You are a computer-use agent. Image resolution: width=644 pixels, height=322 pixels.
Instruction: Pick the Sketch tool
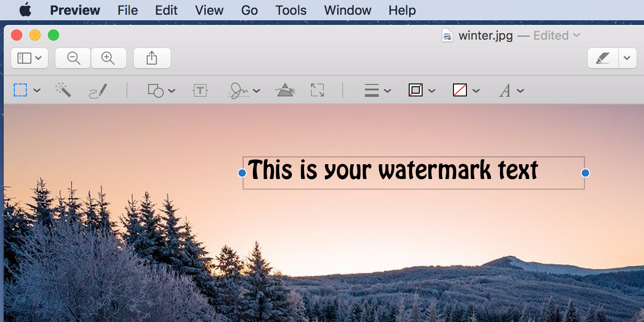coord(98,90)
